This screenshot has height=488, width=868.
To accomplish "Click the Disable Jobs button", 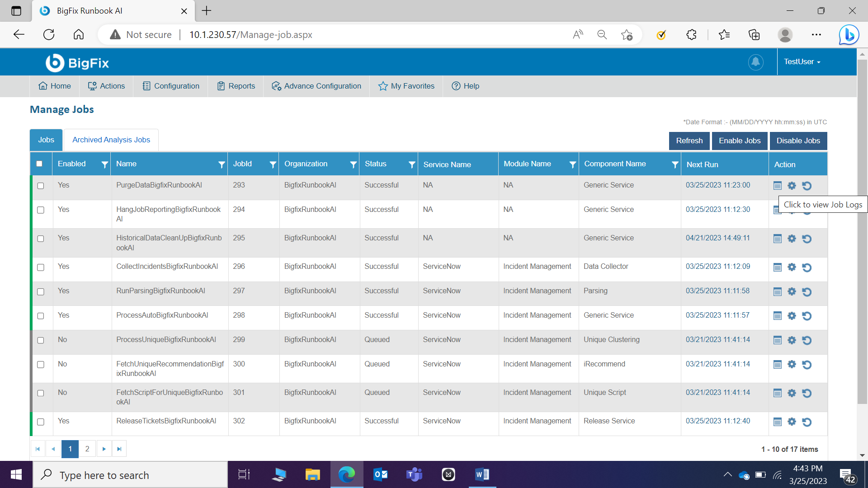I will point(798,141).
